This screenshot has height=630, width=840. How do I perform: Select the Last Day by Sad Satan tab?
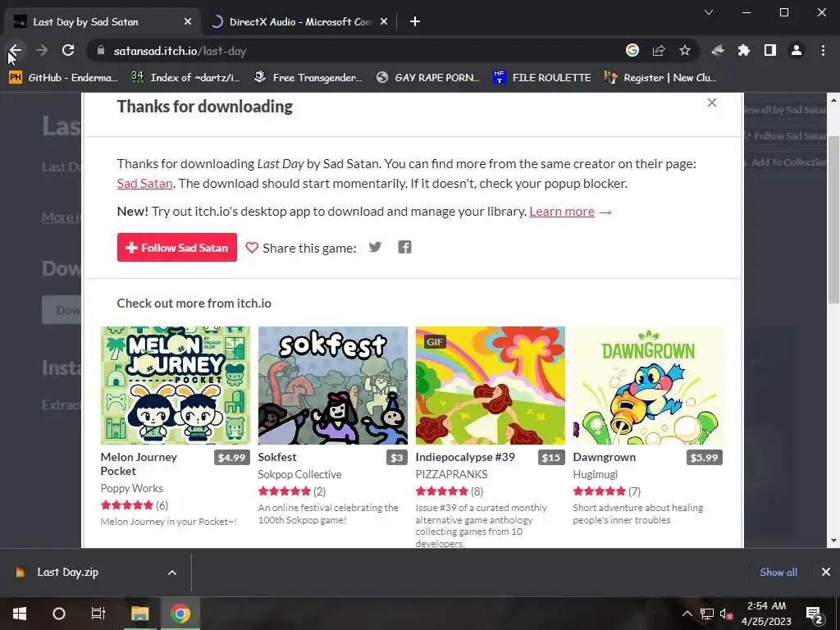[102, 21]
